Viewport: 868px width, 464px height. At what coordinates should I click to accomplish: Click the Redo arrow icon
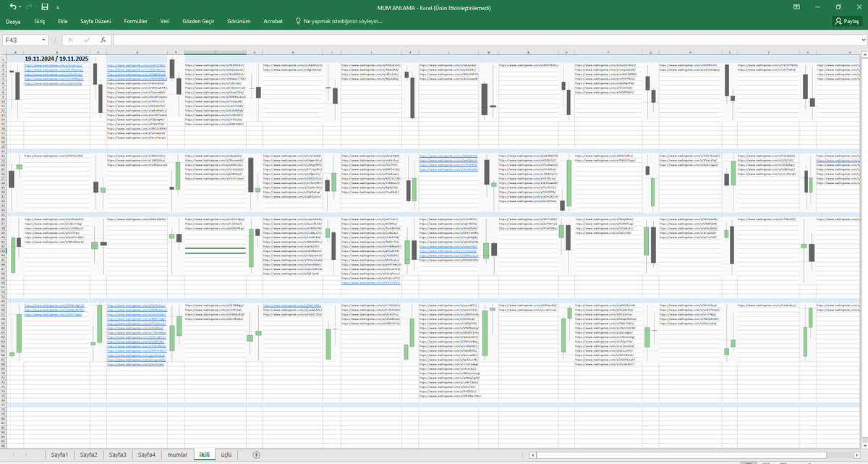pos(29,7)
